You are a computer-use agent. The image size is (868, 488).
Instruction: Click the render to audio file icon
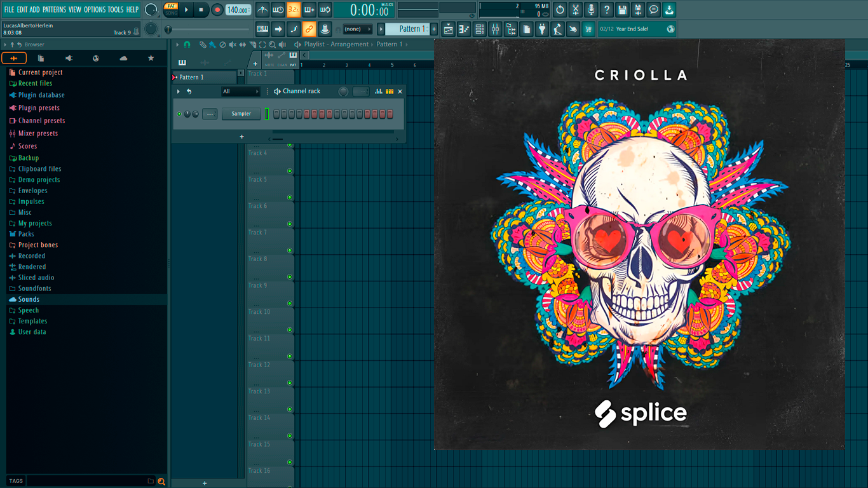tap(638, 10)
